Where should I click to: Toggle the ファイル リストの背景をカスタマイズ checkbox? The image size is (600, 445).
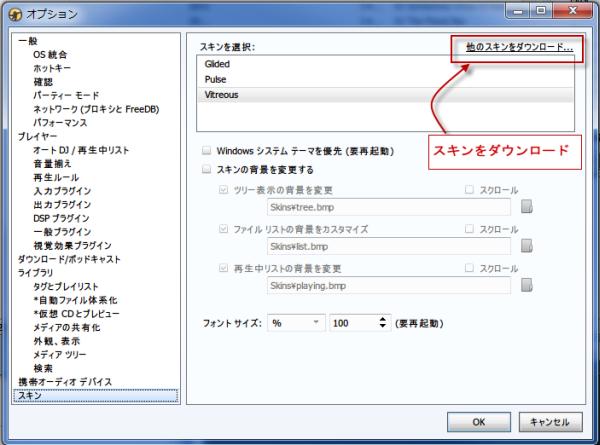223,229
